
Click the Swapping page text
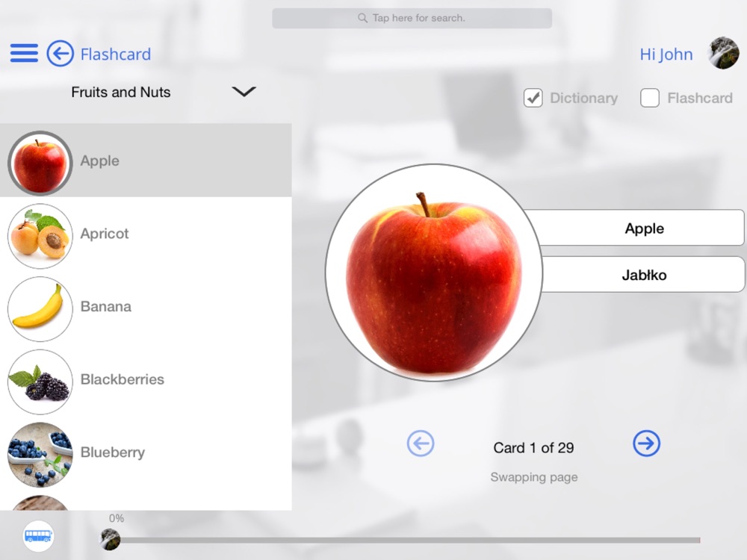click(534, 476)
